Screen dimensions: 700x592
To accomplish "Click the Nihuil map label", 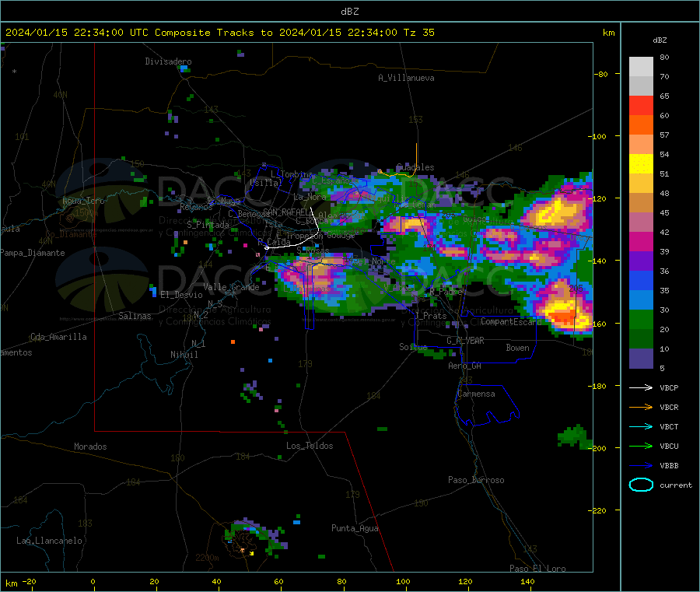I will 184,355.
